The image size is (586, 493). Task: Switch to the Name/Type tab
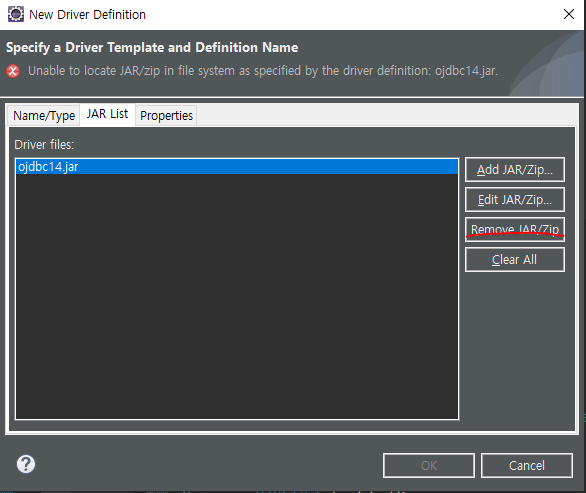pos(44,115)
